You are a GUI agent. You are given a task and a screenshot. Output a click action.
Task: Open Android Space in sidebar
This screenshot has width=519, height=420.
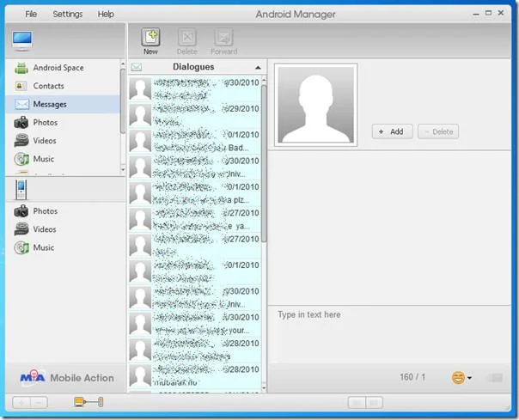coord(63,68)
